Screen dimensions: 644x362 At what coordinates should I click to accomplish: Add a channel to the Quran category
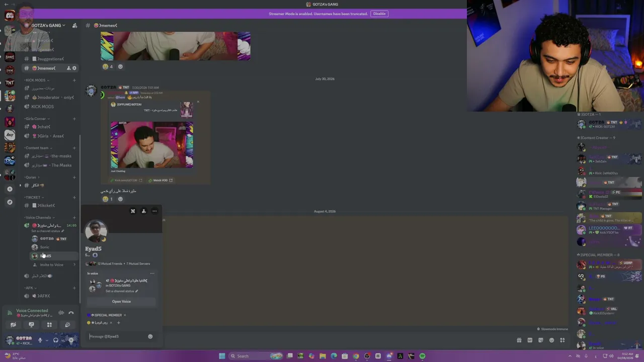pyautogui.click(x=74, y=177)
